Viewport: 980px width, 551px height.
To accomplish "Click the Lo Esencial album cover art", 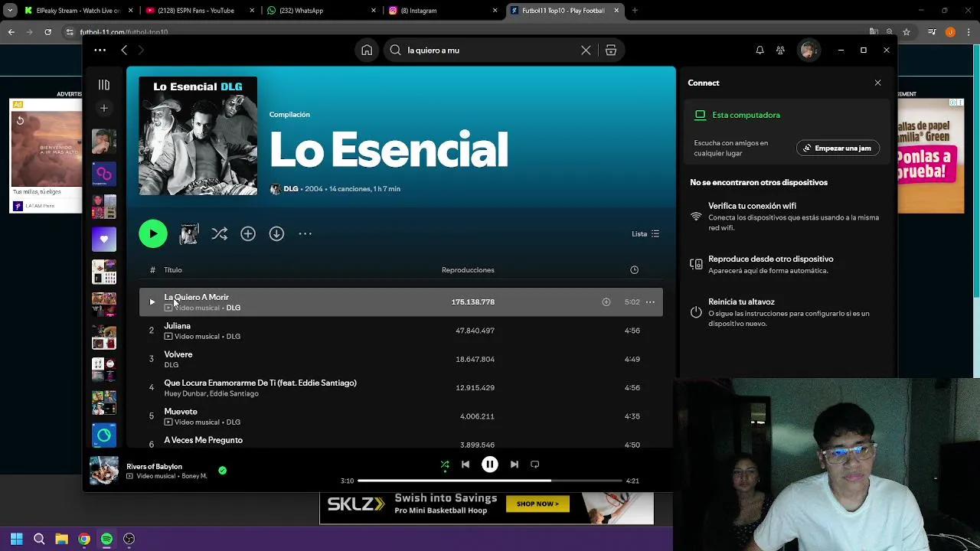I will 198,136.
